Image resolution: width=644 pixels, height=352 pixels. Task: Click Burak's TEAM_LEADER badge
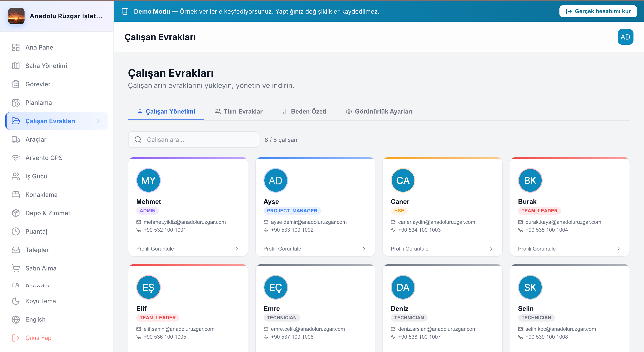pyautogui.click(x=540, y=211)
